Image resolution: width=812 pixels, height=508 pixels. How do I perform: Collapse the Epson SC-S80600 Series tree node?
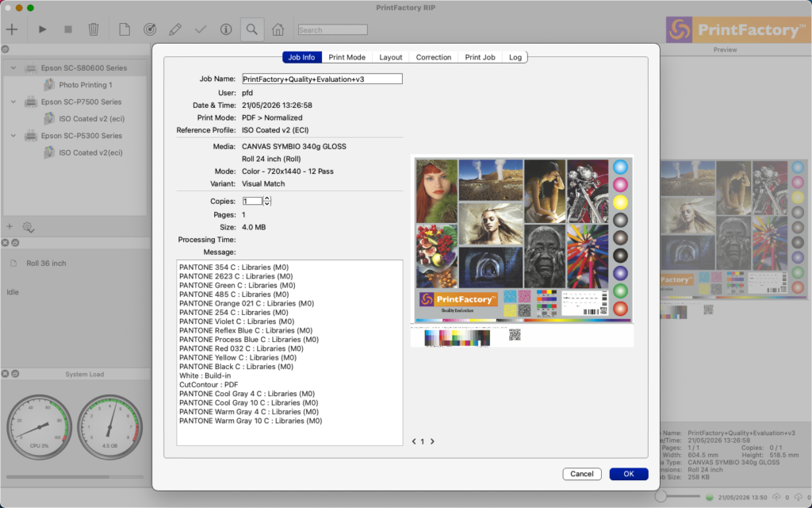13,68
